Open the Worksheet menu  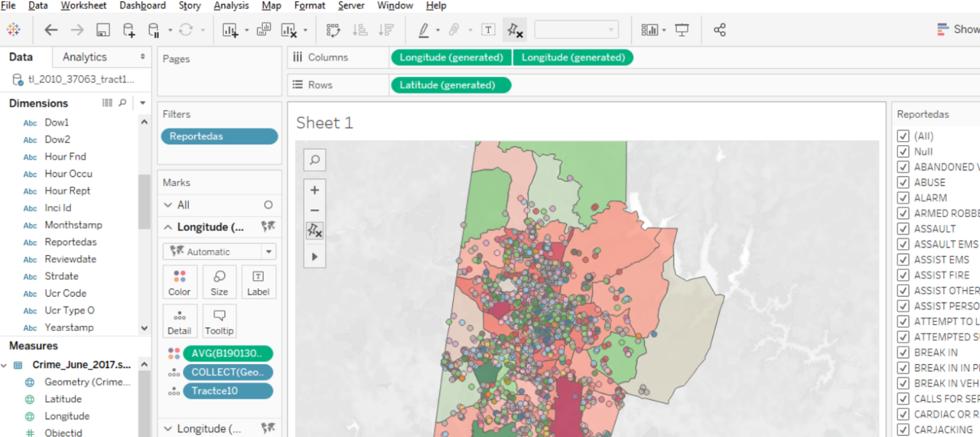[x=83, y=5]
